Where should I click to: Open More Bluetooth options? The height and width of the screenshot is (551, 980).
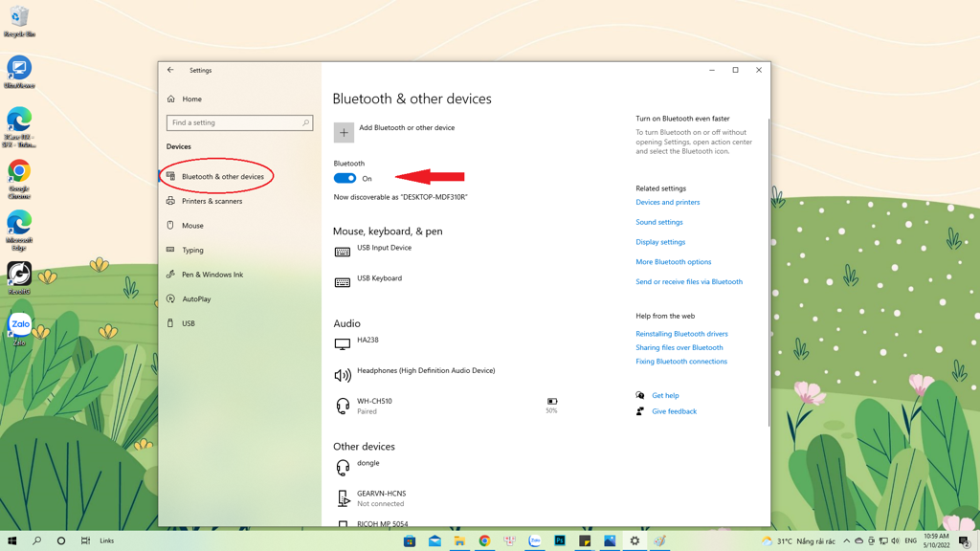coord(674,262)
